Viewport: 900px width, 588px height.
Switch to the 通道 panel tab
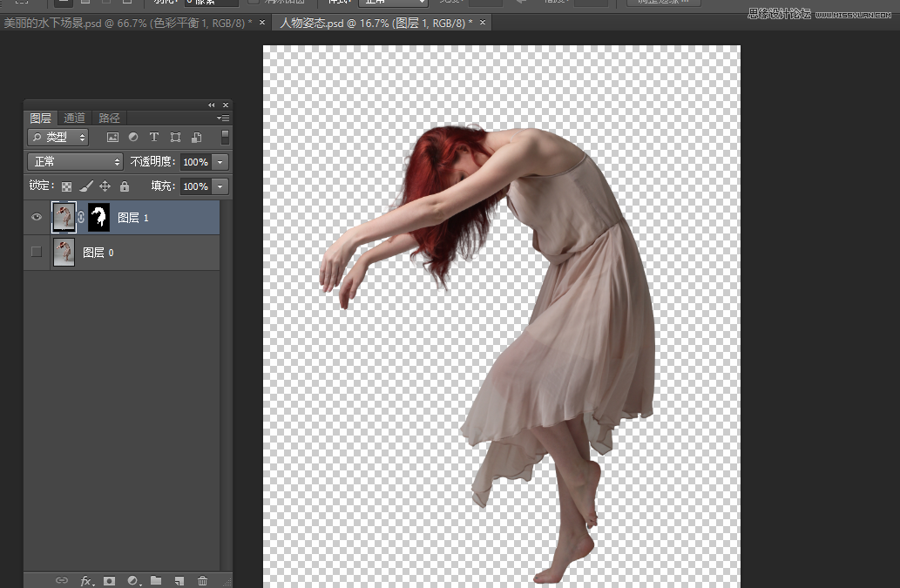tap(75, 118)
